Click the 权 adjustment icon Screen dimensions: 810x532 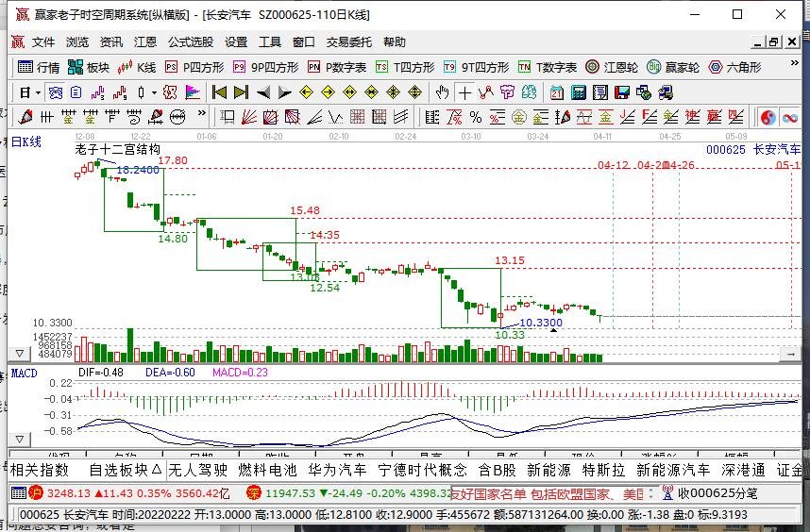pyautogui.click(x=170, y=92)
